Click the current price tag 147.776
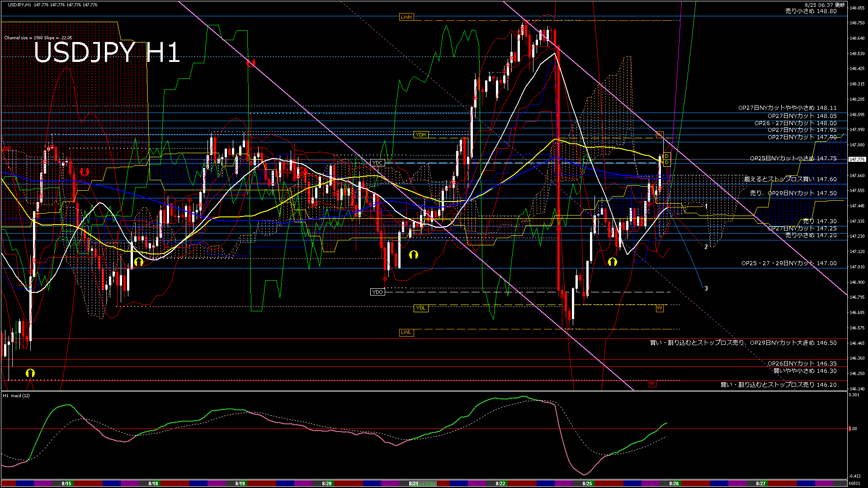The image size is (868, 488). (x=857, y=160)
